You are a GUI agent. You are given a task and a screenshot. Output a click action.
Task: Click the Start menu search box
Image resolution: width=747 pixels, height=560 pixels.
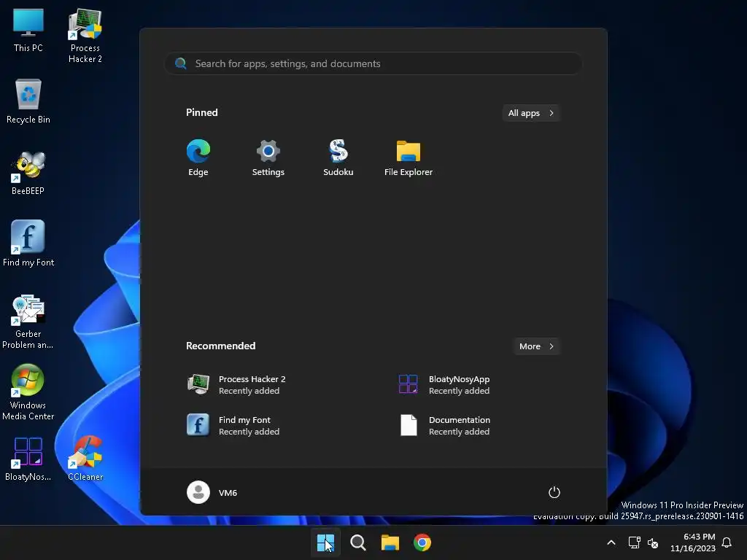click(x=373, y=63)
